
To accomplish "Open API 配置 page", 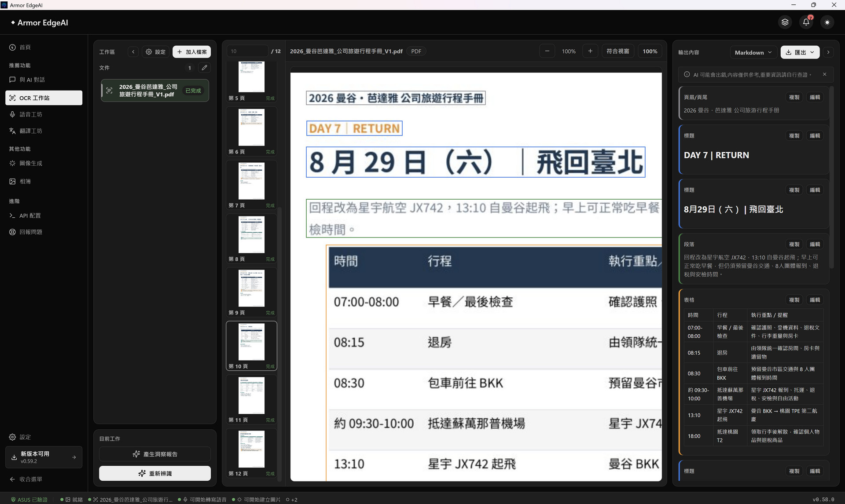I will [x=44, y=215].
